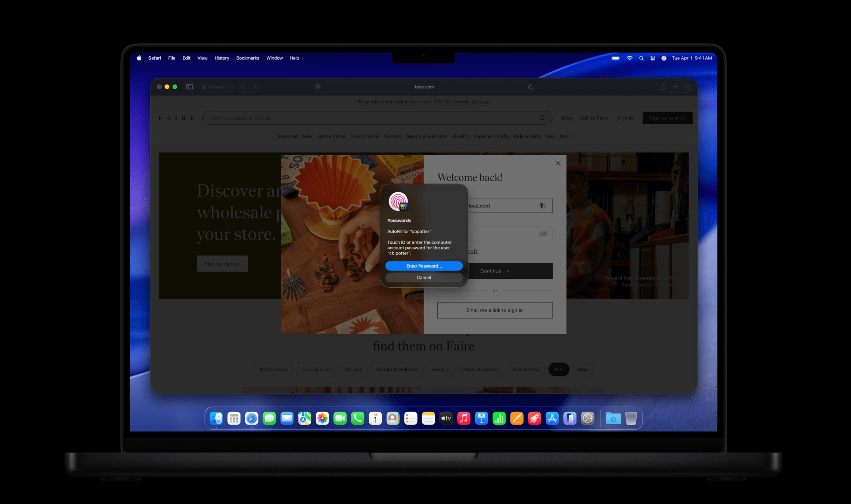The width and height of the screenshot is (851, 504).
Task: Open a new tab with the plus icon
Action: coord(675,87)
